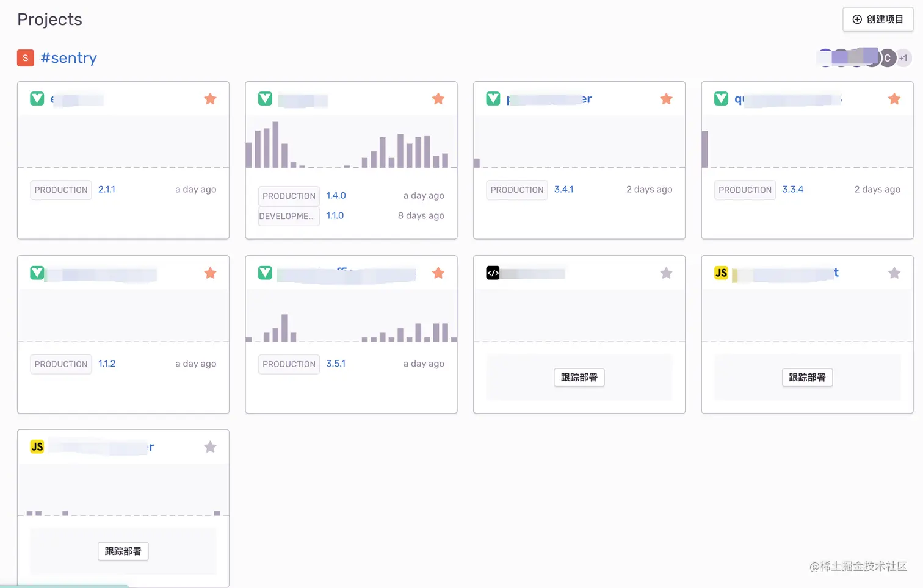Click the orange "S" team avatar
This screenshot has width=923, height=588.
pos(25,58)
